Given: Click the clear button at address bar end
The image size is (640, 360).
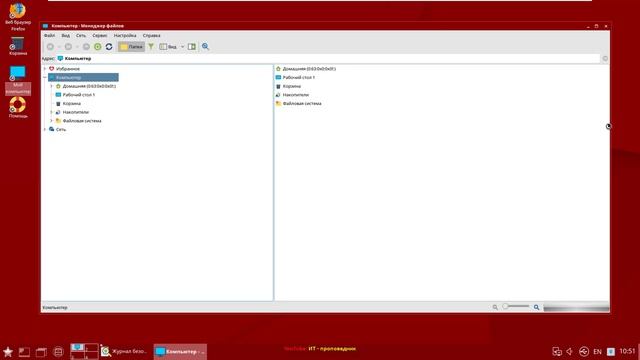Looking at the screenshot, I should tap(605, 59).
